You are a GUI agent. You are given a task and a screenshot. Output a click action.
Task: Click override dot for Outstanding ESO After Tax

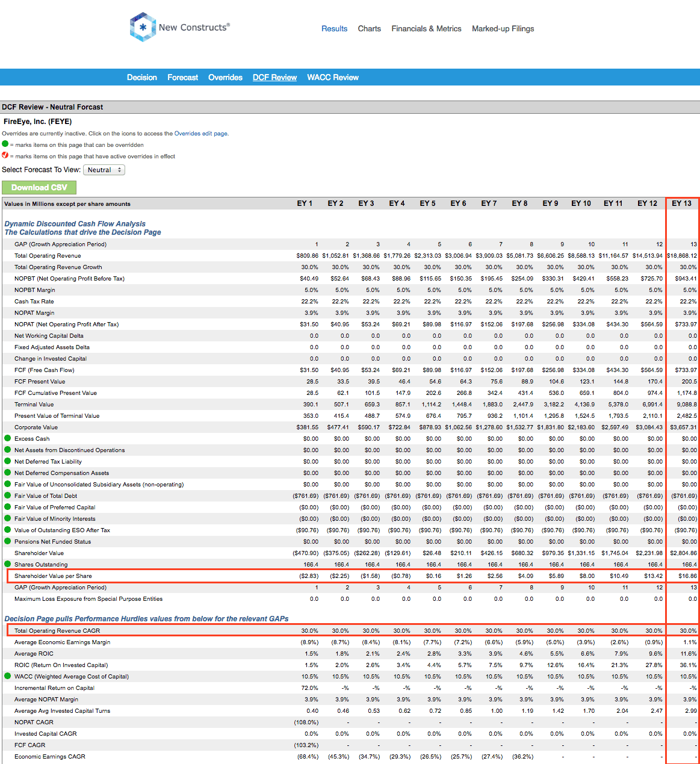click(8, 530)
